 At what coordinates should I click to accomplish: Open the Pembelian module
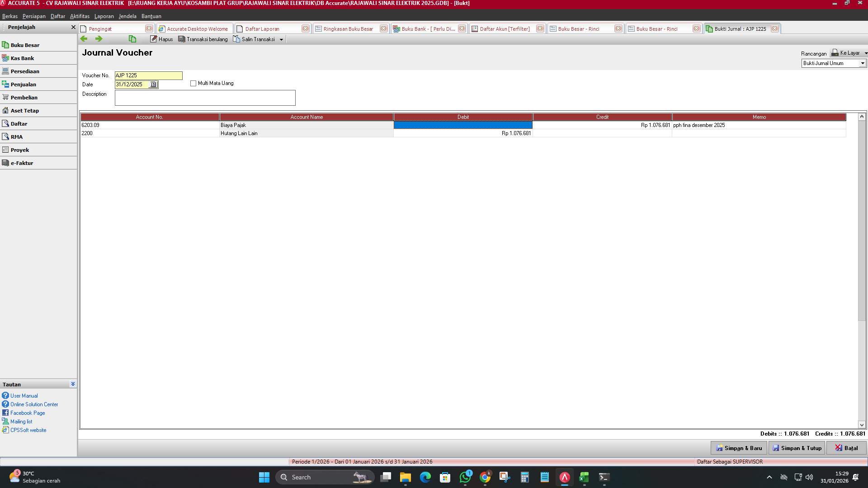[x=24, y=97]
